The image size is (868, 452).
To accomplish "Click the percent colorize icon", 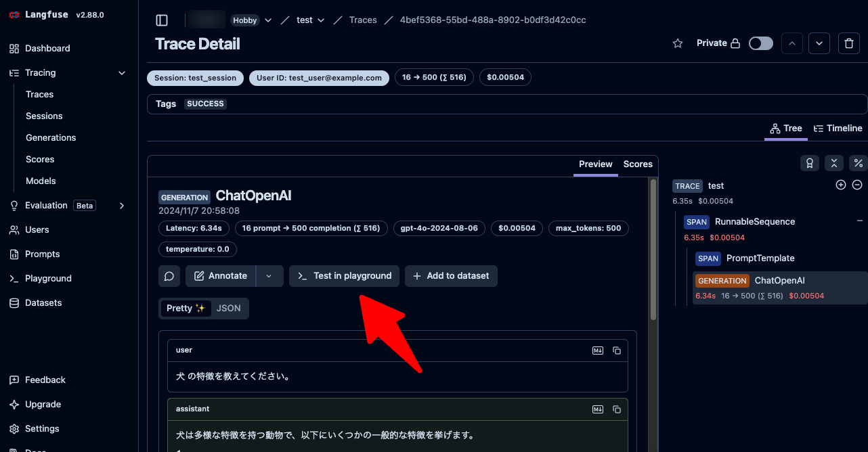I will coord(859,163).
